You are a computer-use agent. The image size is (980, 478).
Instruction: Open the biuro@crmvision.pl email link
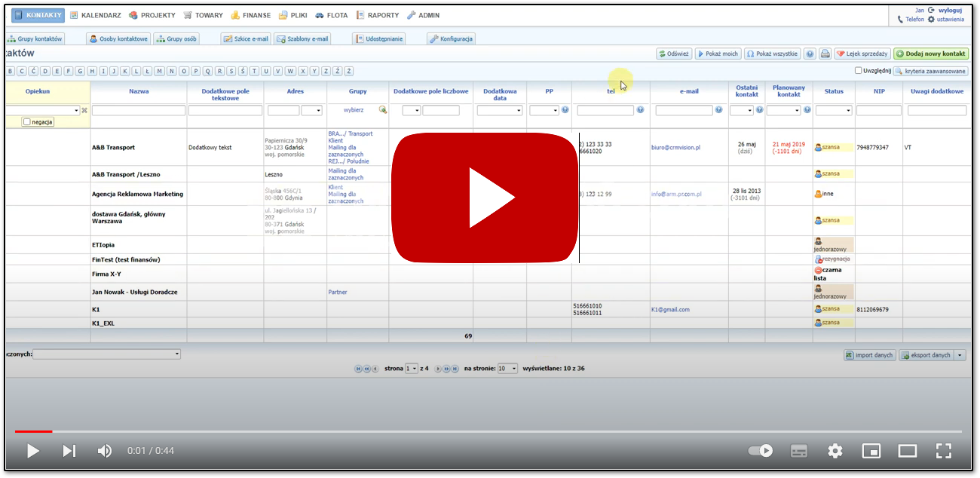coord(675,148)
